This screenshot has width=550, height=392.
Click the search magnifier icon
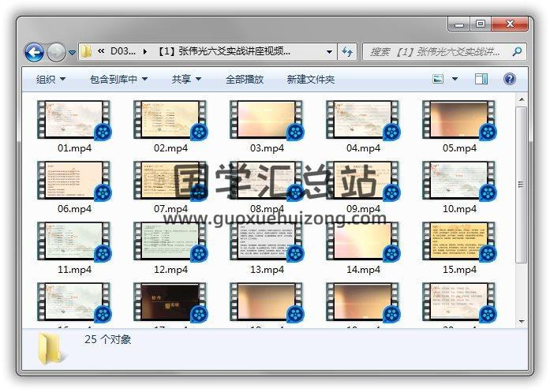click(517, 52)
